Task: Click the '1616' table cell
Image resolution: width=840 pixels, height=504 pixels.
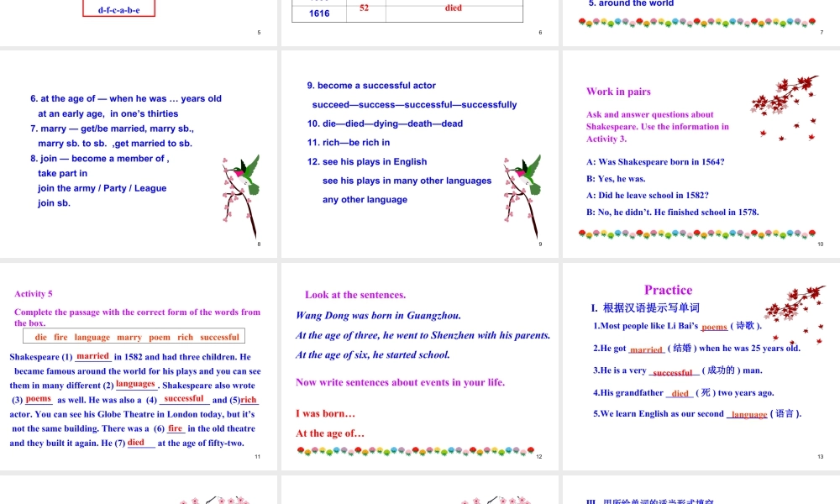Action: [319, 13]
